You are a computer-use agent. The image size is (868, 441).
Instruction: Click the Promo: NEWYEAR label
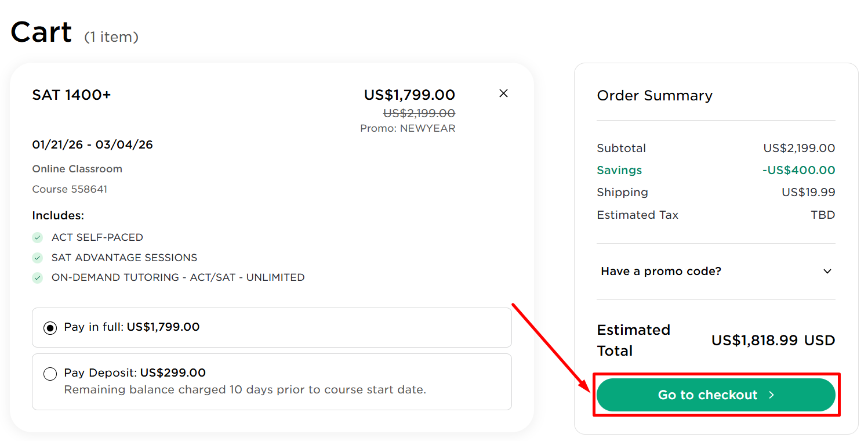coord(408,128)
